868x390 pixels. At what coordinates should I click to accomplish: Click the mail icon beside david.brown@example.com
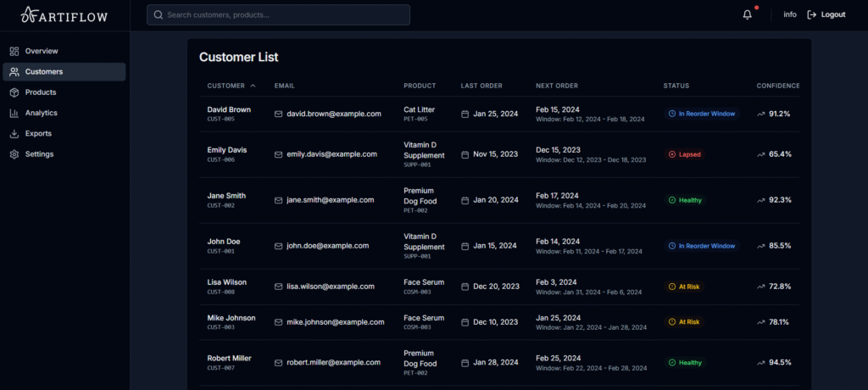(x=279, y=114)
